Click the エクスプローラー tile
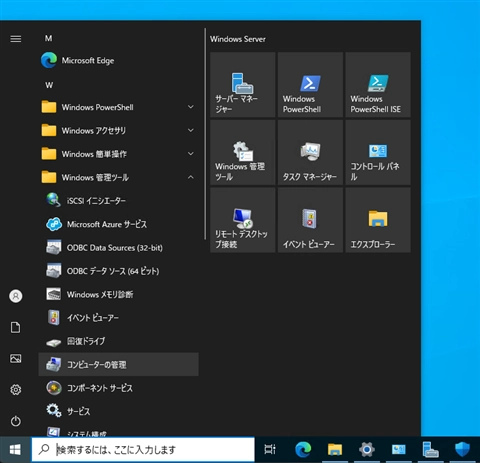The height and width of the screenshot is (463, 480). [378, 220]
